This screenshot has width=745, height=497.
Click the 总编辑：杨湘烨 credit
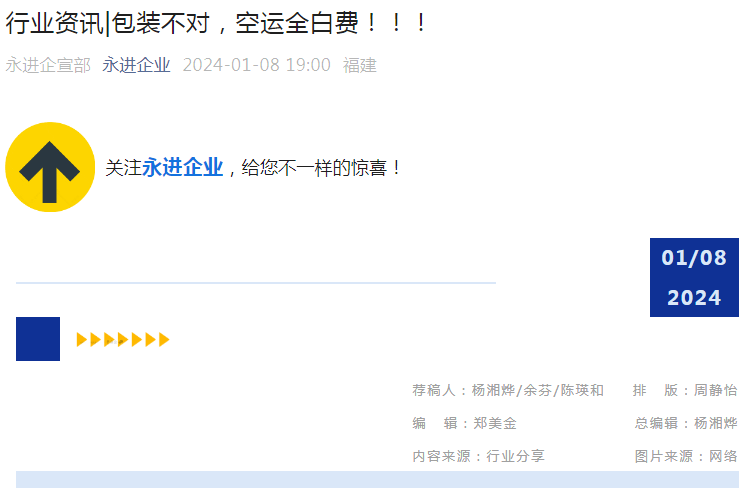686,423
